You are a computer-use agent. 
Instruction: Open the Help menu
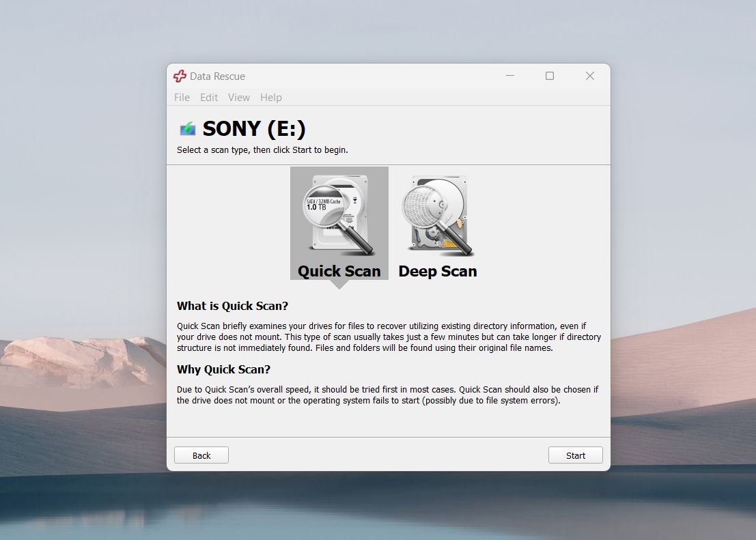[271, 98]
